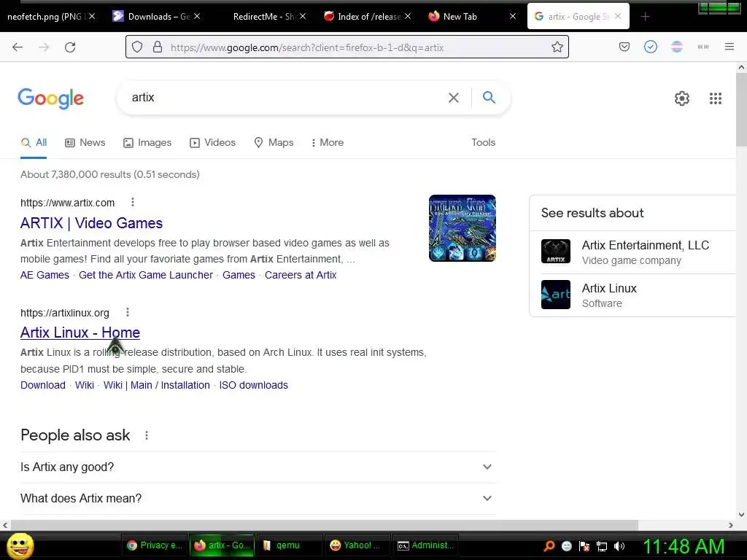747x560 pixels.
Task: Open the volume speaker tray icon
Action: pos(619,545)
